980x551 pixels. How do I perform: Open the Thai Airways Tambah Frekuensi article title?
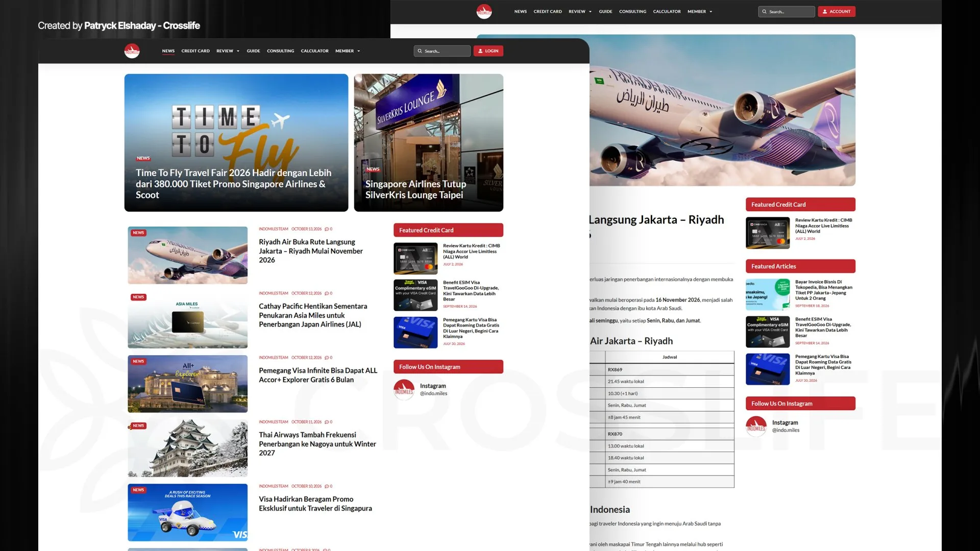(x=317, y=444)
